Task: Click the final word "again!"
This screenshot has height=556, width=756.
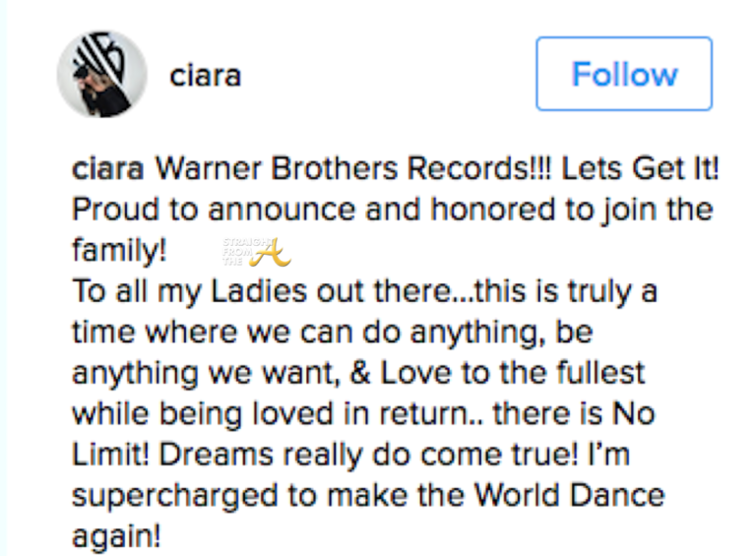Action: 114,537
